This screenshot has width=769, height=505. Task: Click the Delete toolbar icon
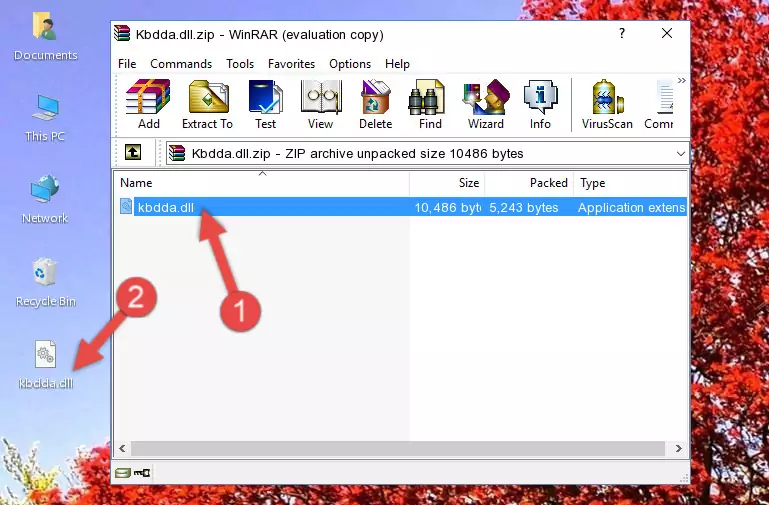coord(376,105)
